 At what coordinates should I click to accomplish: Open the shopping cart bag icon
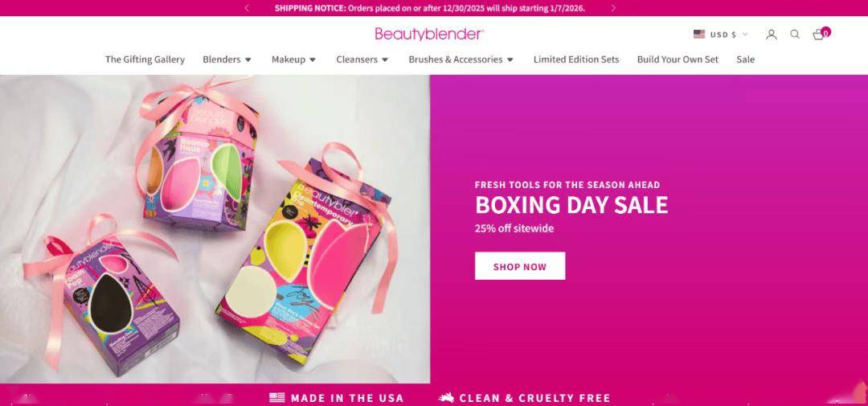click(x=818, y=35)
